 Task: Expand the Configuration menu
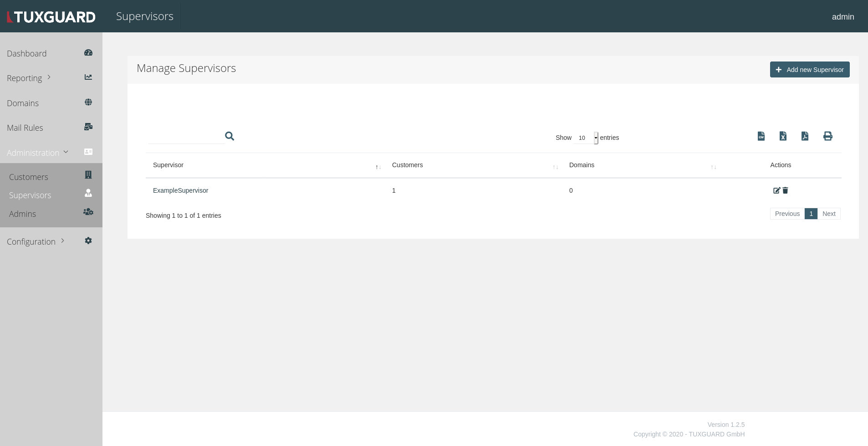(x=35, y=241)
